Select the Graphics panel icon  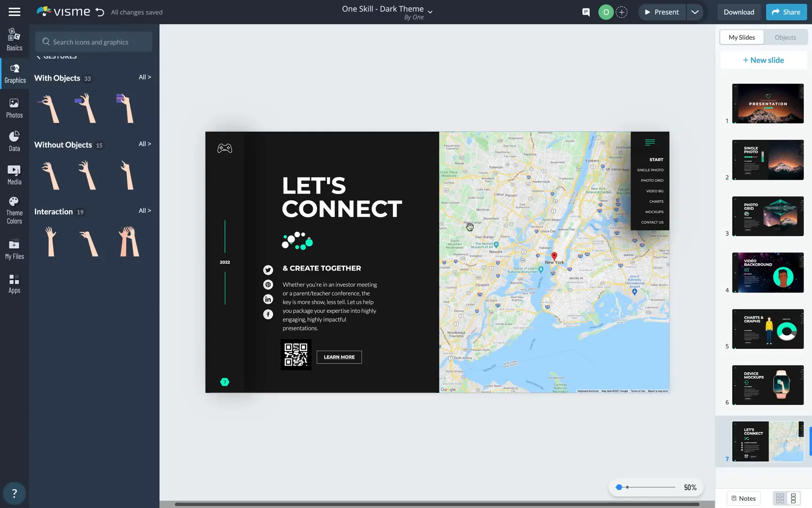pos(14,73)
